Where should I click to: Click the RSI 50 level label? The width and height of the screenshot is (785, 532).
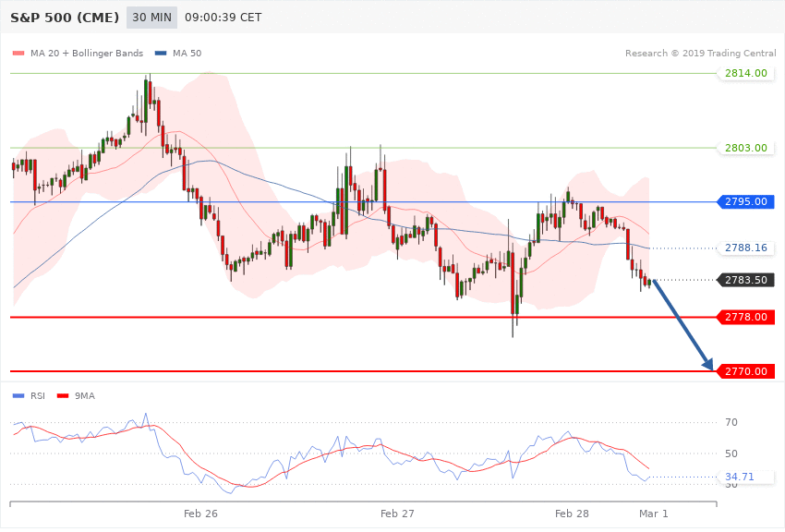(x=731, y=453)
